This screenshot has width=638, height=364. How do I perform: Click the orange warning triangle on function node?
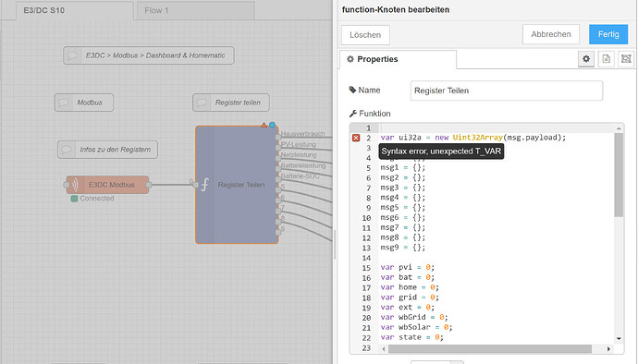click(264, 125)
